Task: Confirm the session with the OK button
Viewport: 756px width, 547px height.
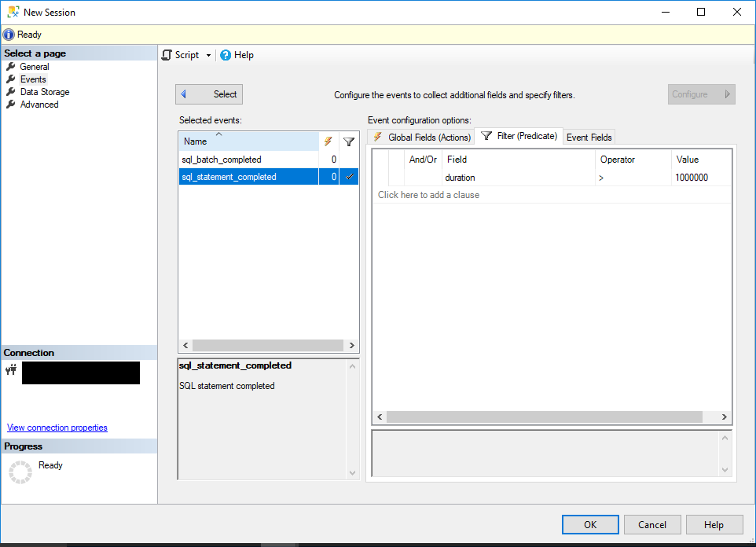Action: [x=589, y=524]
